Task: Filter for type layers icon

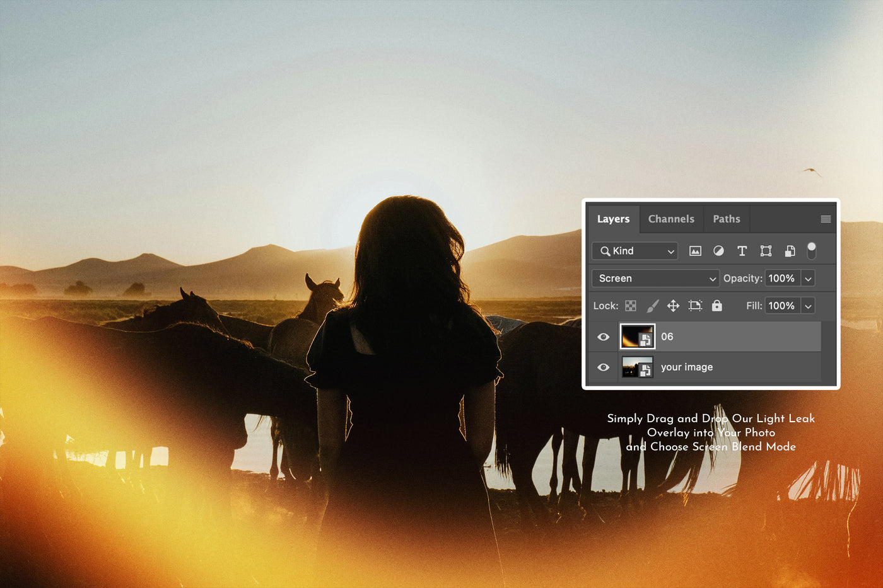Action: pos(742,251)
